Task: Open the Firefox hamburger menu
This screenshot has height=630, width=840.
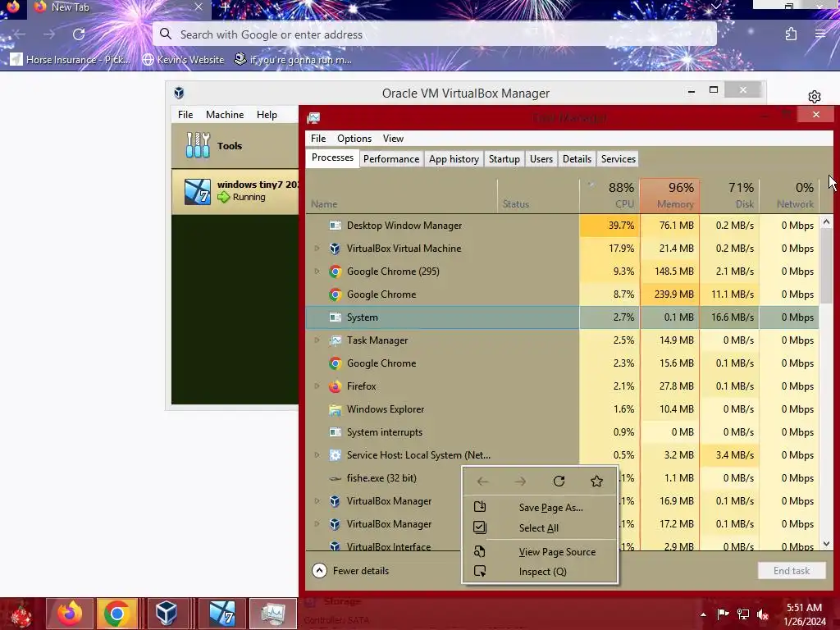Action: [x=820, y=34]
